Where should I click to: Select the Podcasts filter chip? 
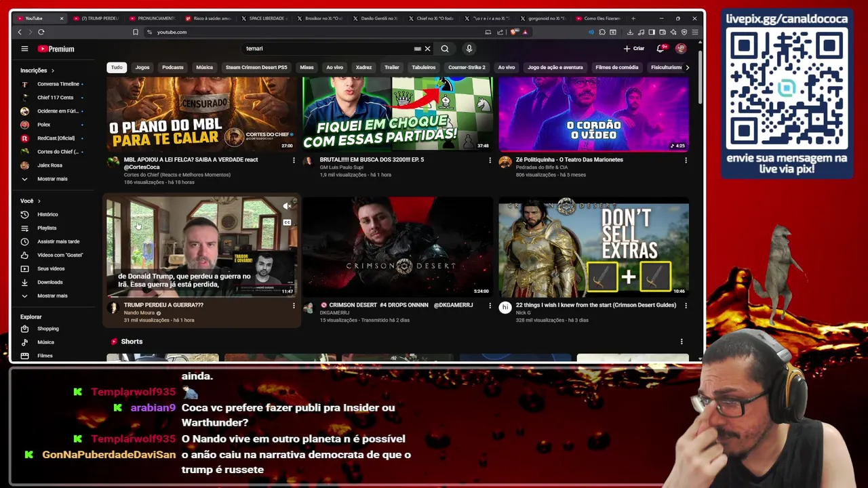point(172,67)
